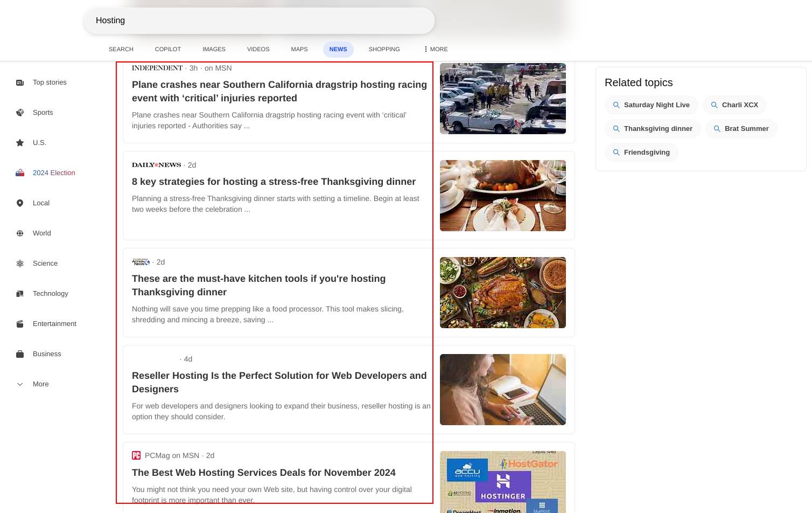Click the Independent publisher logo
The width and height of the screenshot is (812, 513).
pos(157,68)
